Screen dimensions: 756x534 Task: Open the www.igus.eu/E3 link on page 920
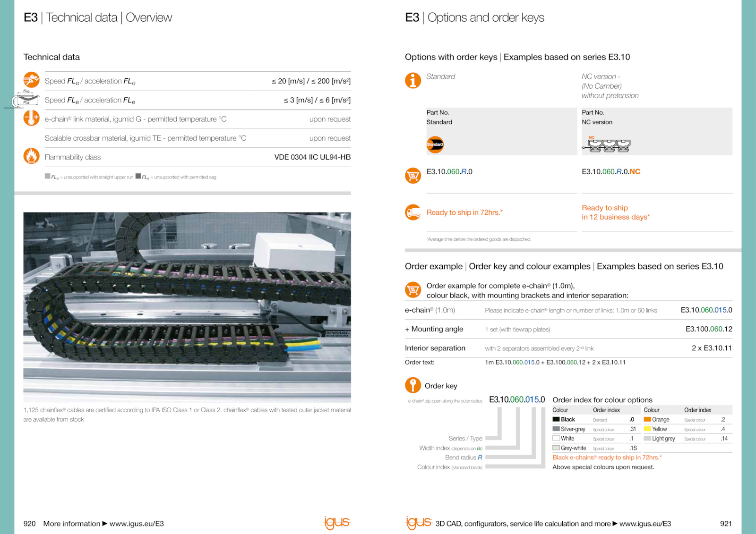point(137,524)
